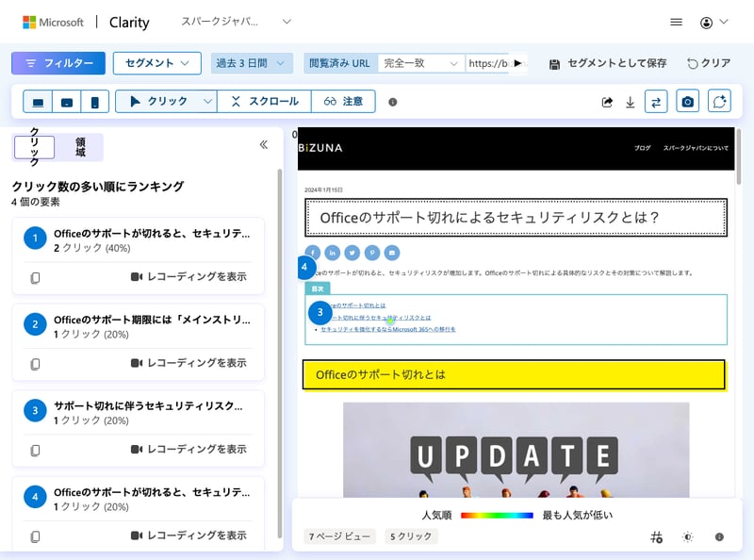Select the mobile device view icon
The width and height of the screenshot is (754, 560).
click(95, 102)
